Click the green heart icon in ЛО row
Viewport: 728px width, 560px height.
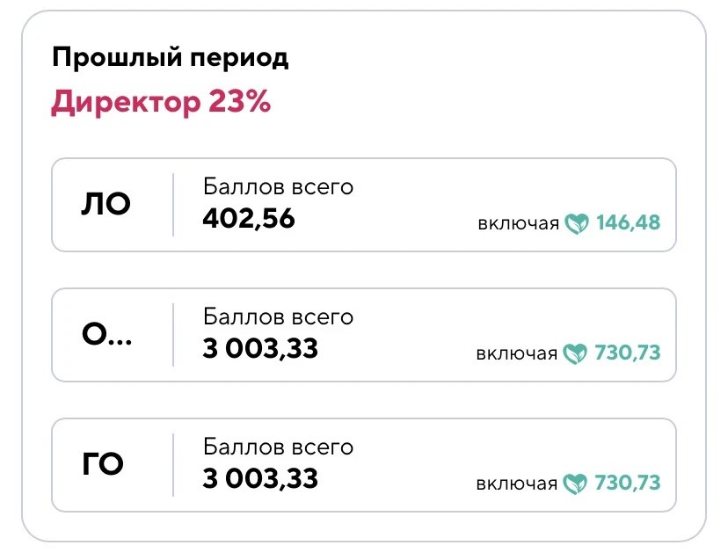pos(577,223)
